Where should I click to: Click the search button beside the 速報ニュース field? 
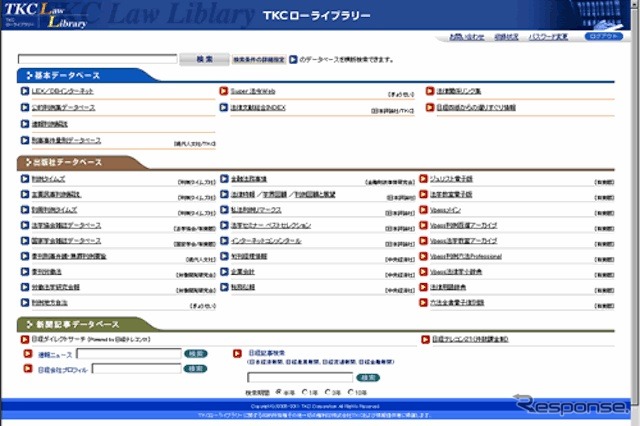tap(196, 354)
